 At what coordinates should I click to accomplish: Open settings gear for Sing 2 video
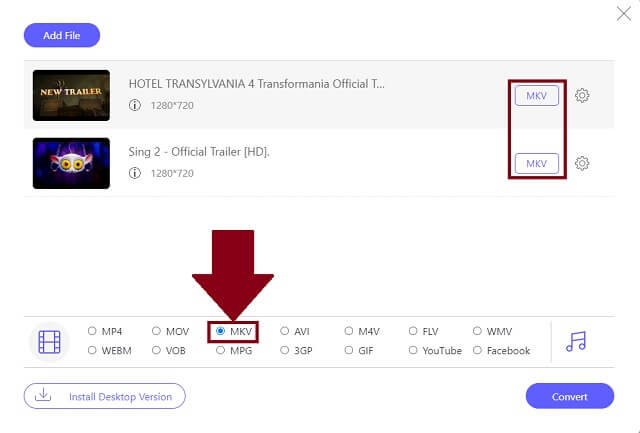click(x=582, y=163)
